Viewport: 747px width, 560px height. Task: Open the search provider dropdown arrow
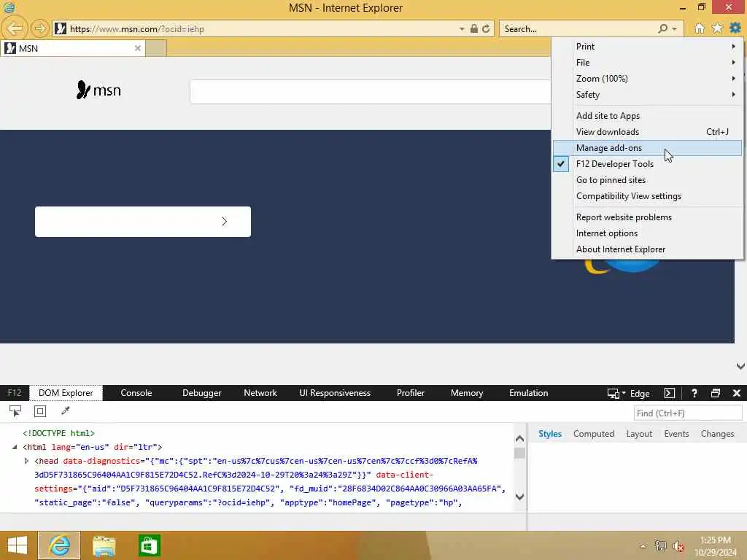coord(675,29)
